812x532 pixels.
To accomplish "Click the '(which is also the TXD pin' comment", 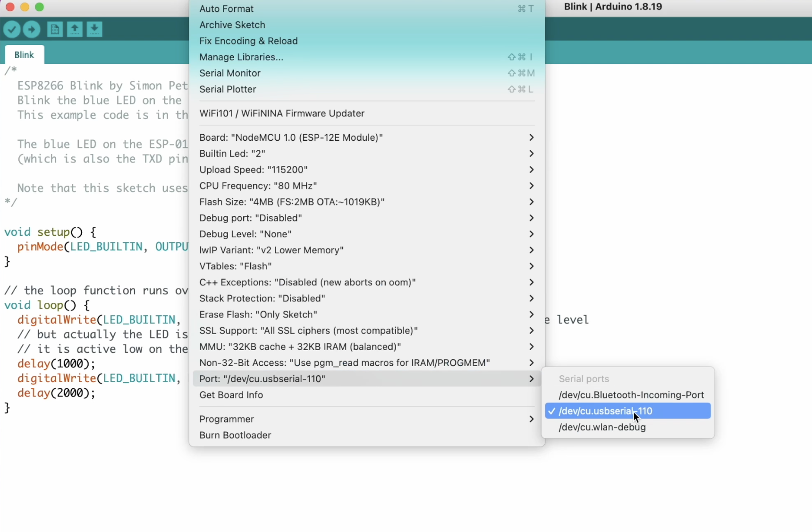I will [103, 159].
